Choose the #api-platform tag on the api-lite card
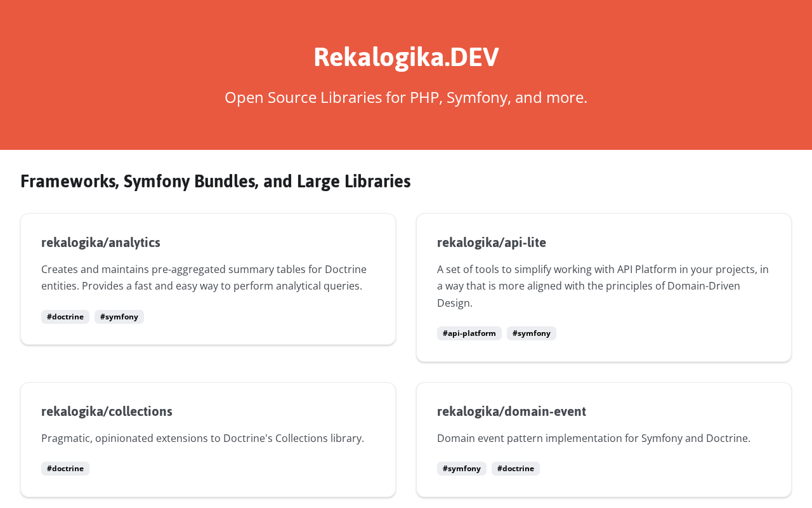Screen dimensions: 812x508 click(469, 333)
